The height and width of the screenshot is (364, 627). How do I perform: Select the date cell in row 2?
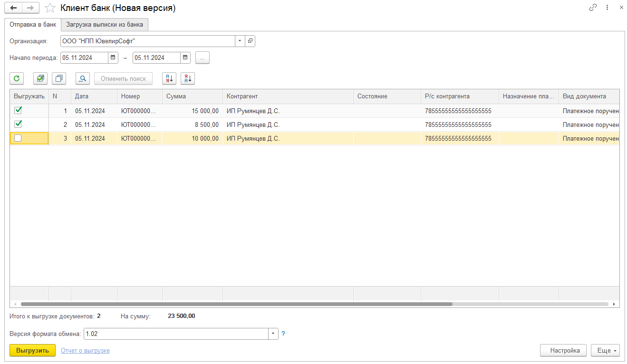pyautogui.click(x=94, y=125)
